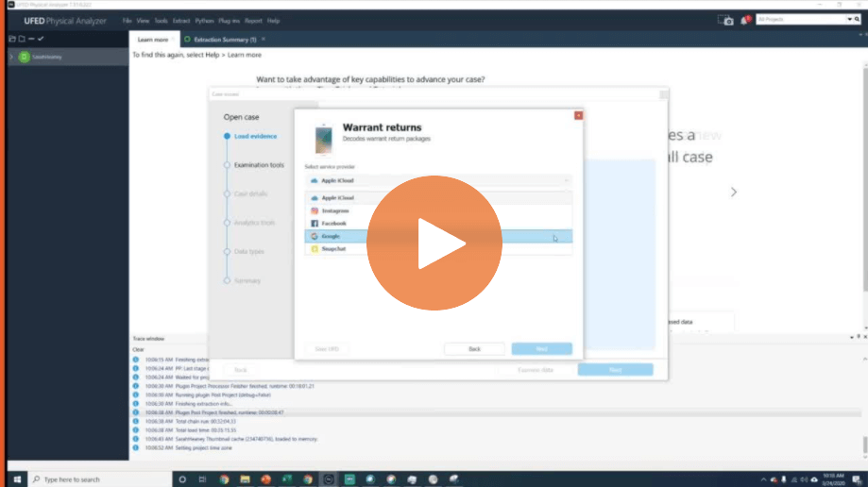Select Google from provider list
Viewport: 868px width, 487px height.
tap(438, 236)
